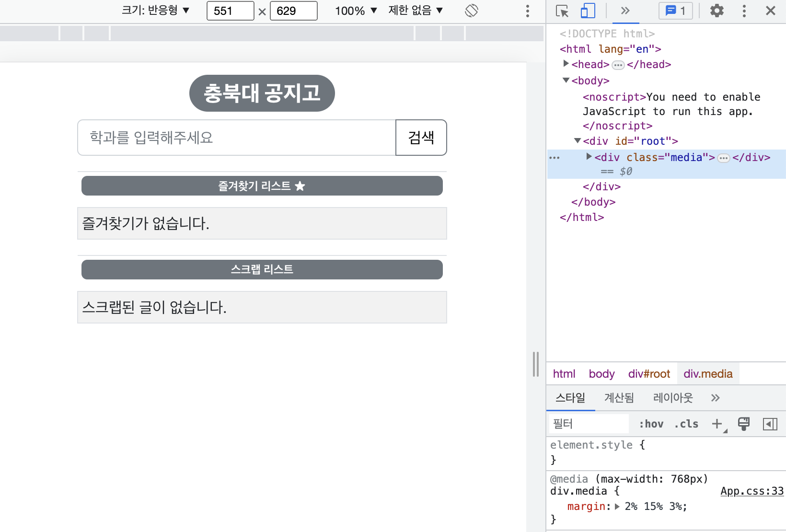Screen dimensions: 786x532
Task: Open the row actions dots beside div.media
Action: 555,158
